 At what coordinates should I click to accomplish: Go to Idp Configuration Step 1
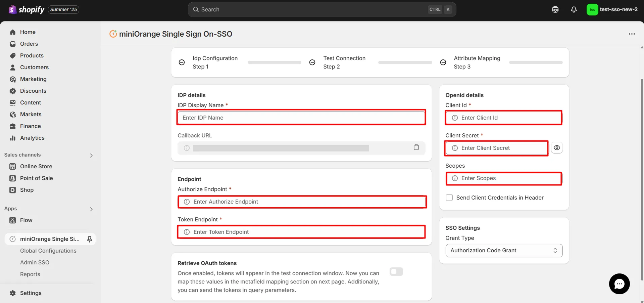tap(215, 62)
